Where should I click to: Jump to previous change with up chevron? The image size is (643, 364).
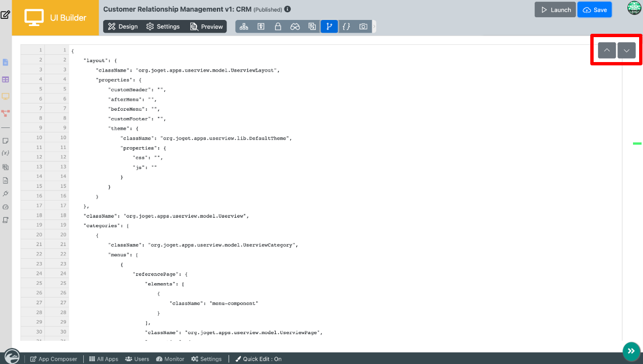click(x=607, y=50)
